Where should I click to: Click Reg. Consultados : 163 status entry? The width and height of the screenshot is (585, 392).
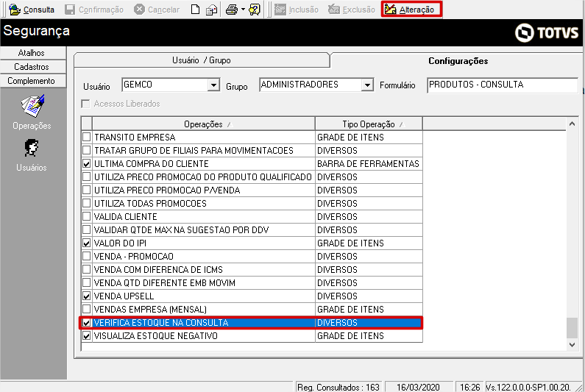338,387
